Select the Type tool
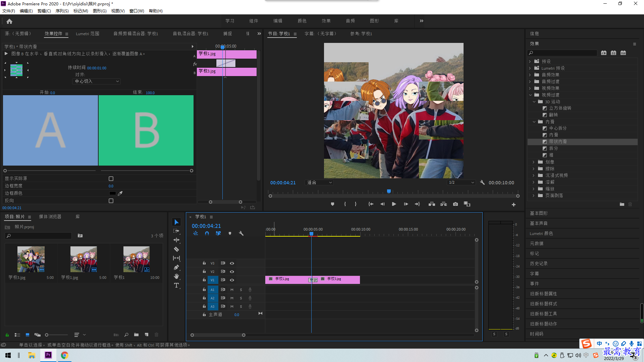The height and width of the screenshot is (362, 644). pyautogui.click(x=176, y=285)
